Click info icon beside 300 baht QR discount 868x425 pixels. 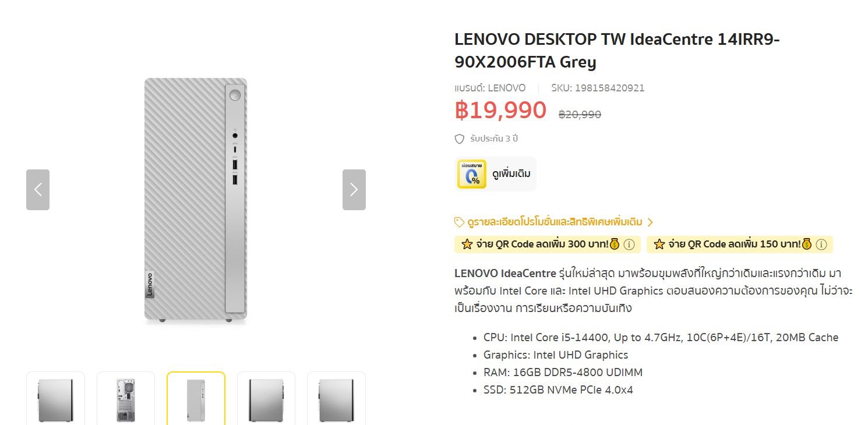[629, 245]
